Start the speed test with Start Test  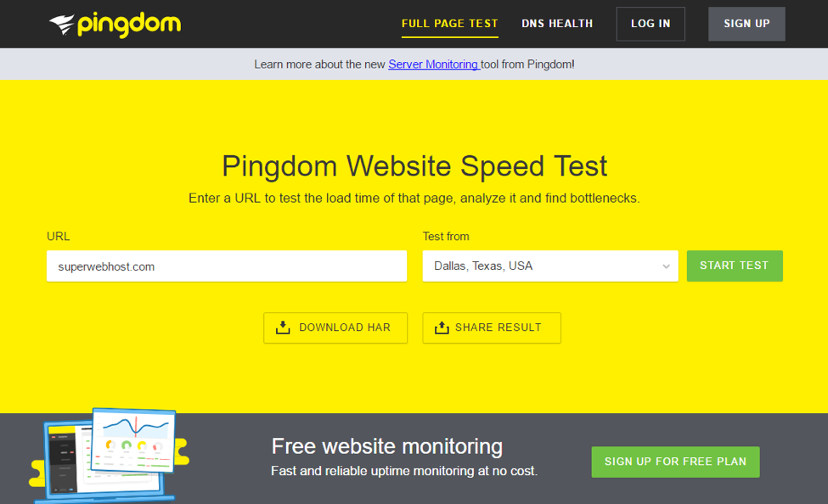pos(735,266)
